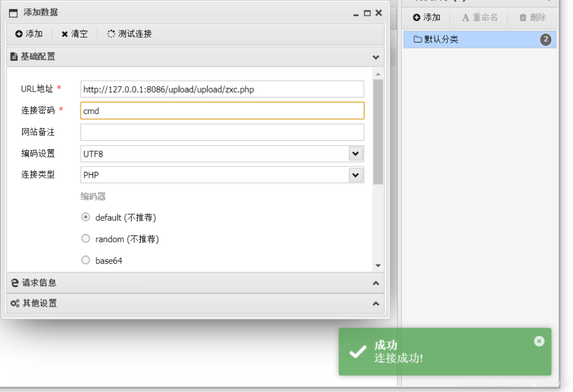Image resolution: width=573 pixels, height=392 pixels.
Task: Open the 编码设置 UTF8 dropdown
Action: click(356, 153)
